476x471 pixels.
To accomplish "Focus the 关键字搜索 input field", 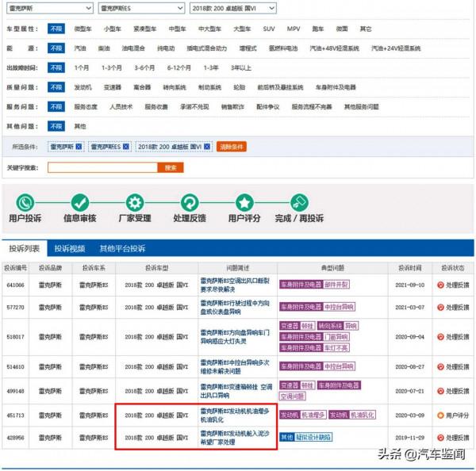I will tap(102, 167).
